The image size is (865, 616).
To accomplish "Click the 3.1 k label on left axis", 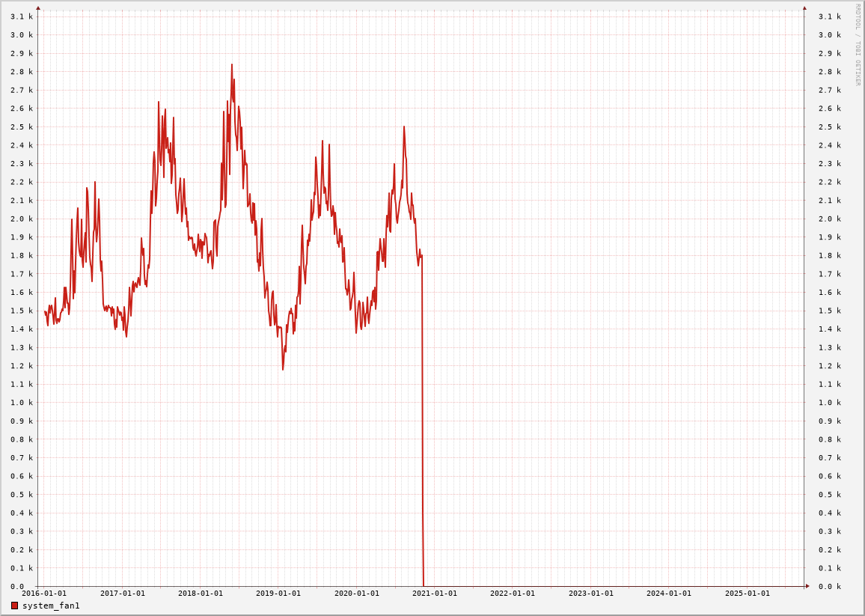I will [x=22, y=16].
